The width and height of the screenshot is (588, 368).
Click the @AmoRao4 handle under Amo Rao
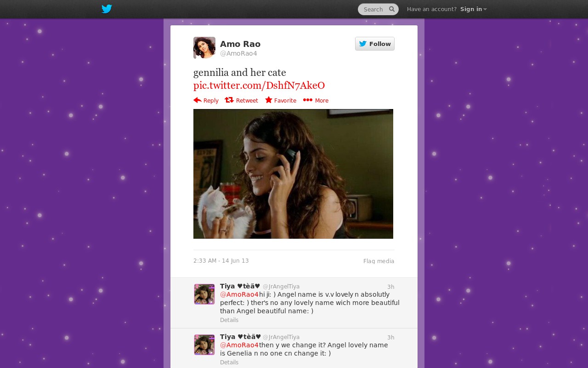tap(238, 53)
